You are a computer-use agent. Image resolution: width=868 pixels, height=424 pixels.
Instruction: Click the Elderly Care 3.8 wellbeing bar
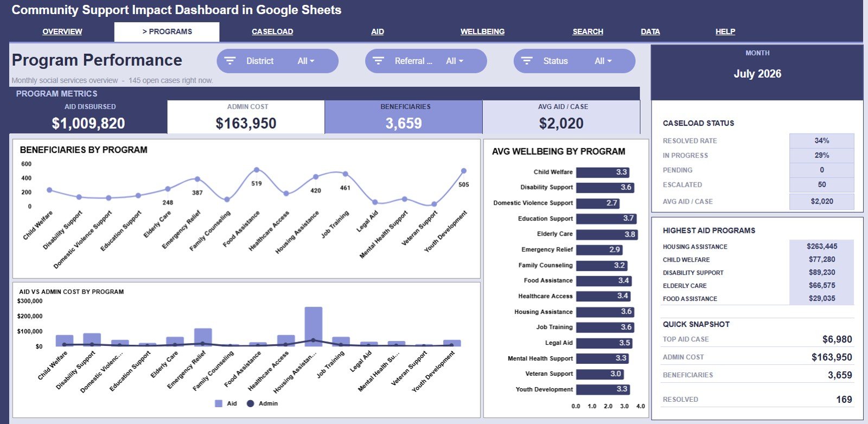[607, 235]
